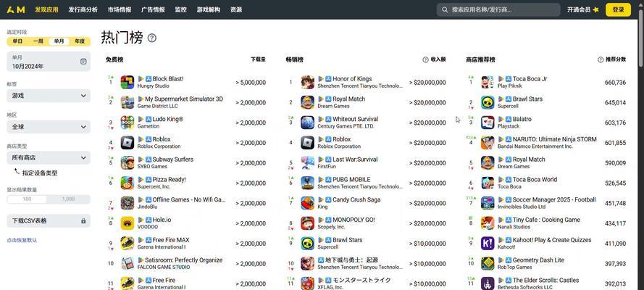Open Roblox icon in the free chart

127,143
